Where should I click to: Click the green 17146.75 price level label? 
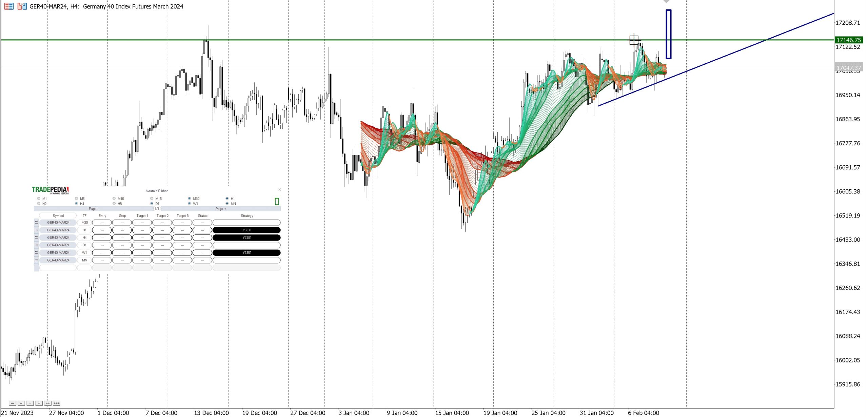848,40
